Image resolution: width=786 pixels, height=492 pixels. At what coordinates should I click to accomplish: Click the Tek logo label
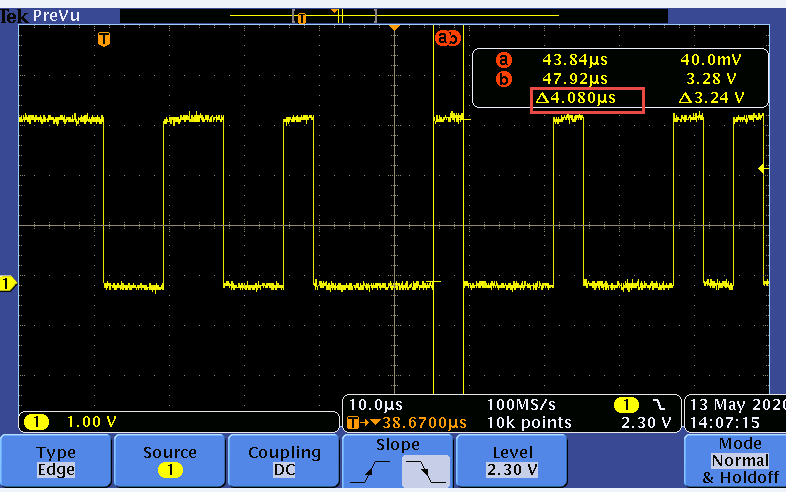[14, 16]
